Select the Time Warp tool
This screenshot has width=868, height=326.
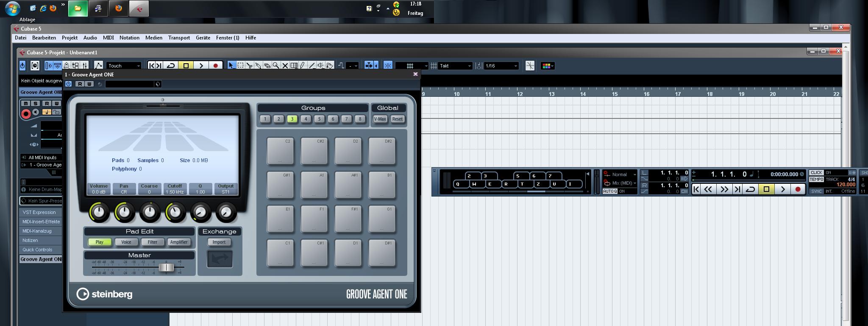(294, 65)
